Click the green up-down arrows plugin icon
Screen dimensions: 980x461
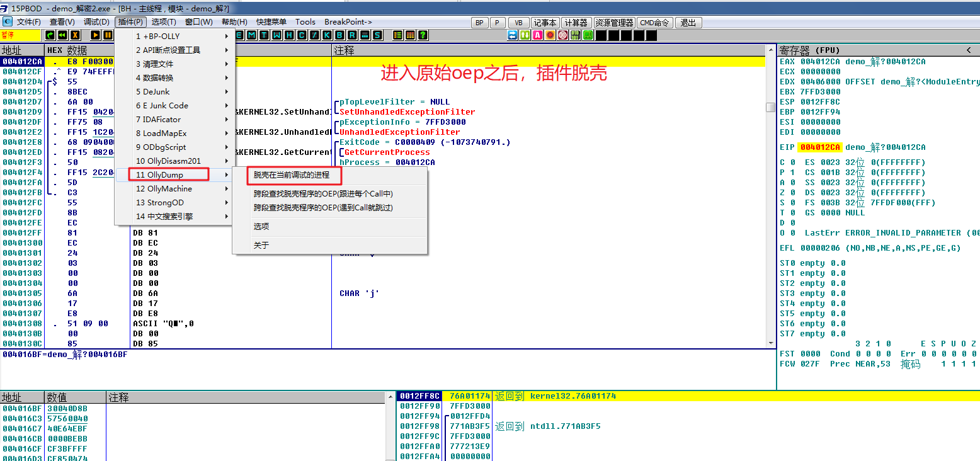(525, 35)
